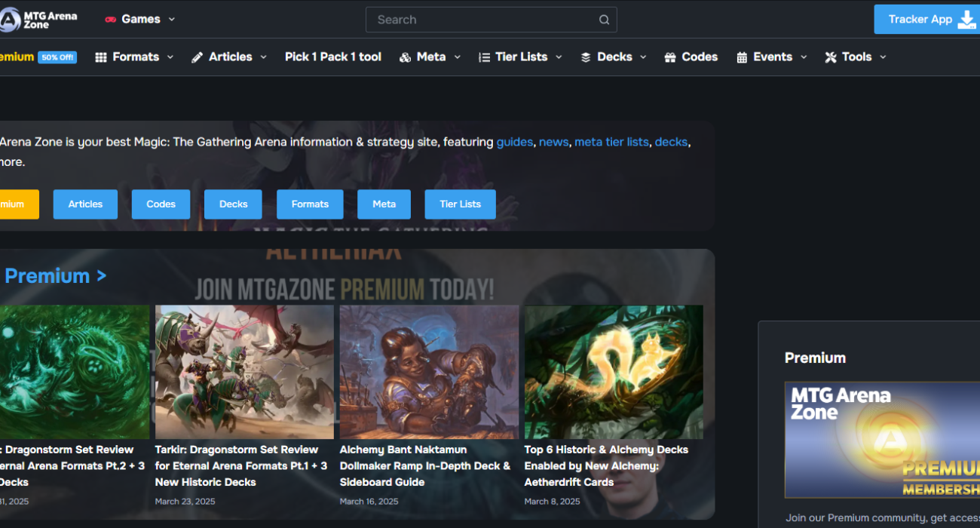
Task: Open the glowing squirrel artwork thumbnail
Action: 614,372
